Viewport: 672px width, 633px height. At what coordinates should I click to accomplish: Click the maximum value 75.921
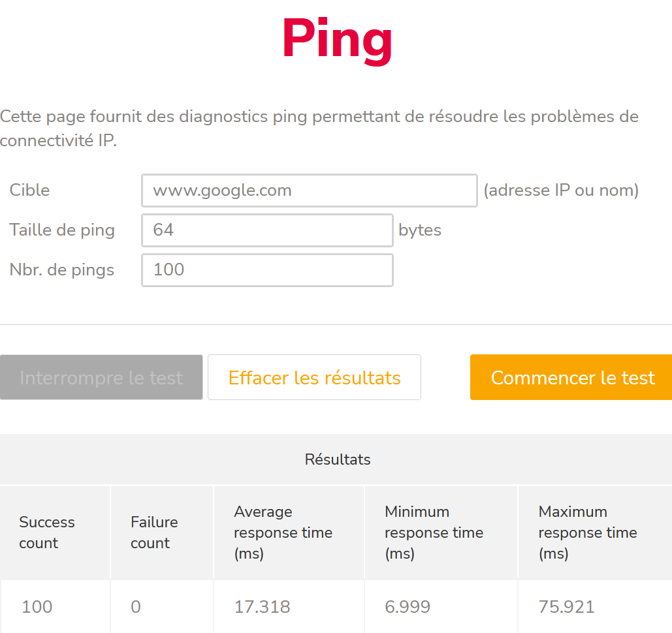click(566, 607)
